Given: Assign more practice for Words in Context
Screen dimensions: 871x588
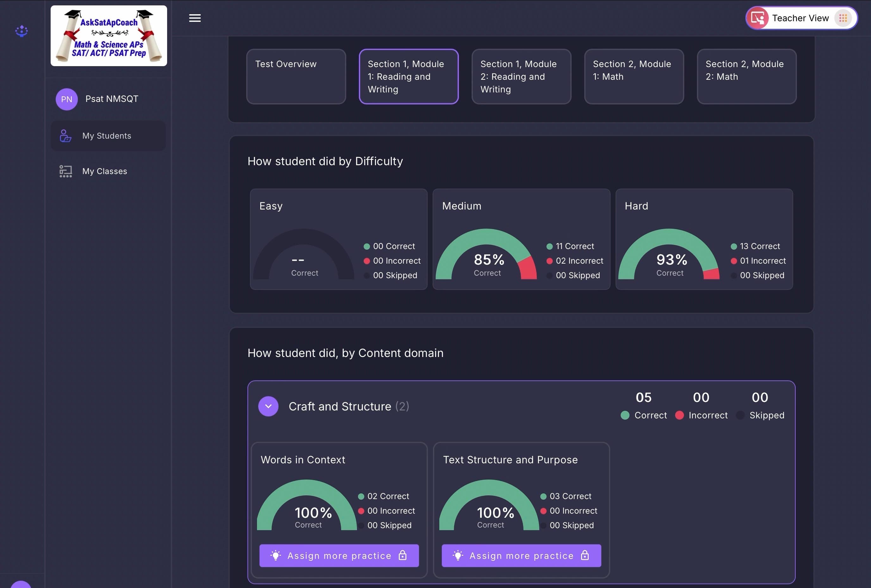Looking at the screenshot, I should pos(339,555).
